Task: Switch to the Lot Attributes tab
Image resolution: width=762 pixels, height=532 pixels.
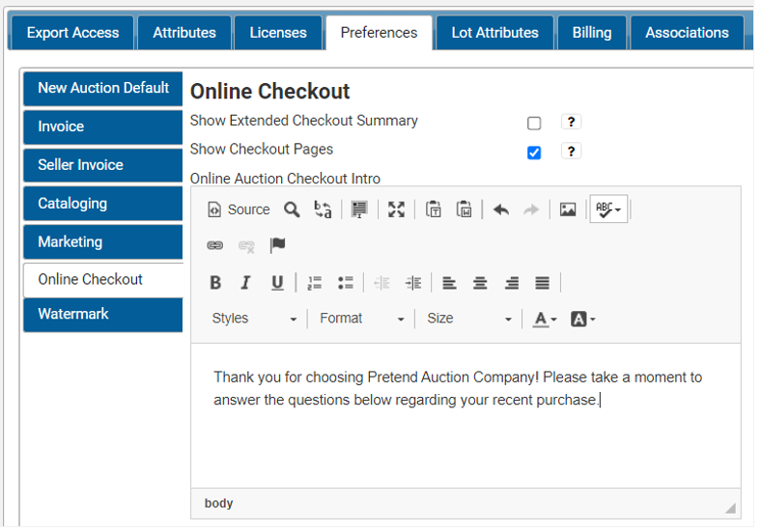Action: 494,33
